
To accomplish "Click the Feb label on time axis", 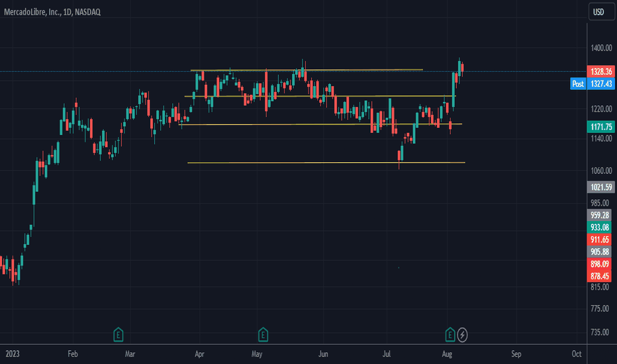I will (x=73, y=354).
